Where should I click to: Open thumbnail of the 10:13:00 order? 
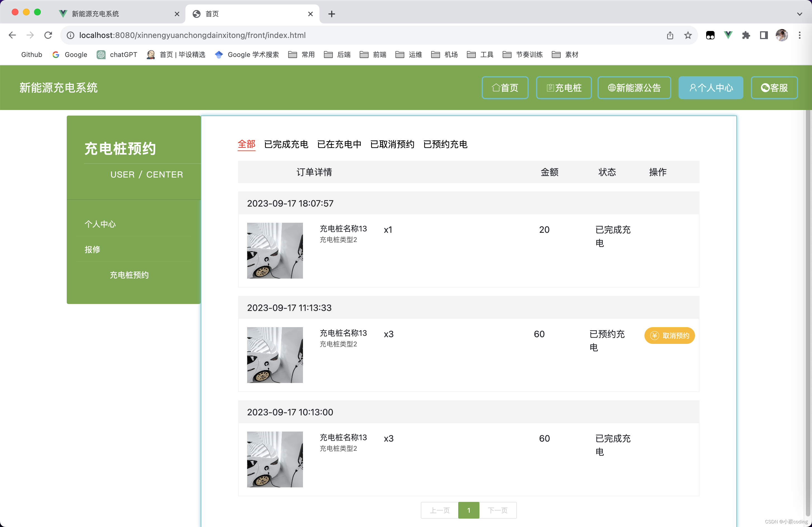(275, 459)
